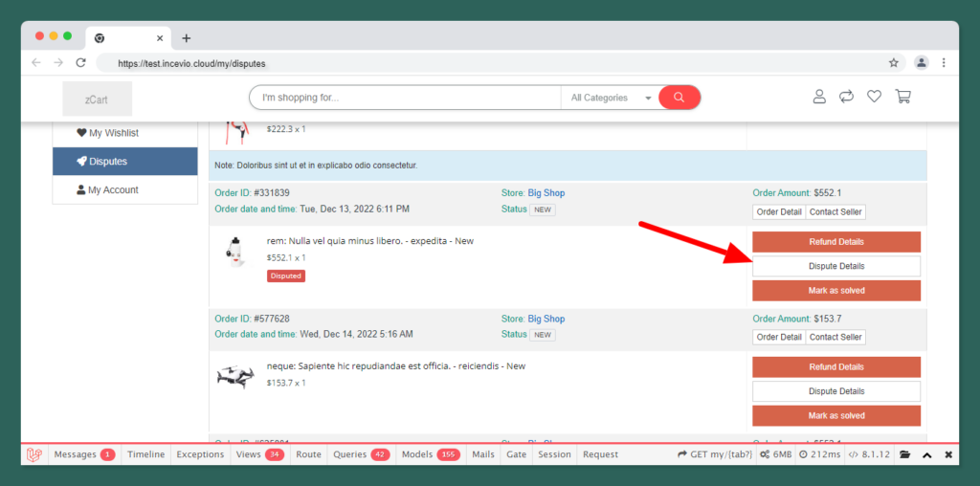This screenshot has width=980, height=486.
Task: Switch to the Queries debugbar tab
Action: point(360,454)
